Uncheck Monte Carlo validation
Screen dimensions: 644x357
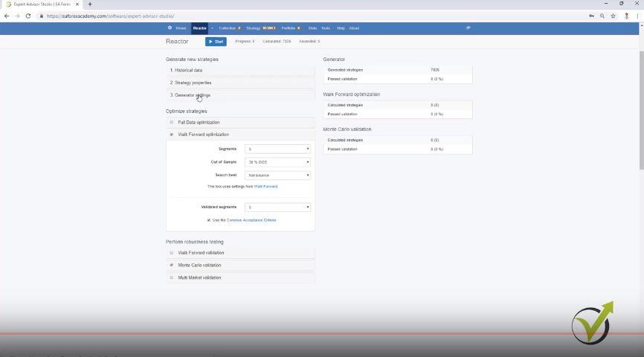click(172, 265)
